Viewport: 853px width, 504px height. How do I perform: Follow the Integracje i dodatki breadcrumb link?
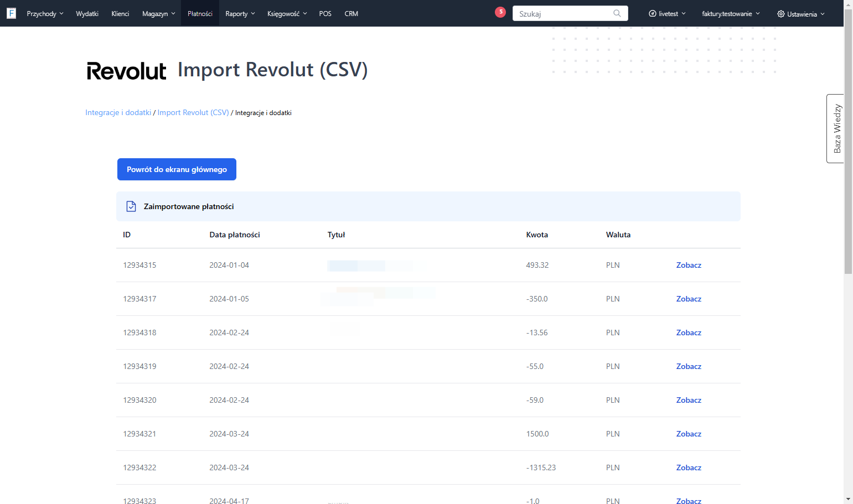[118, 112]
